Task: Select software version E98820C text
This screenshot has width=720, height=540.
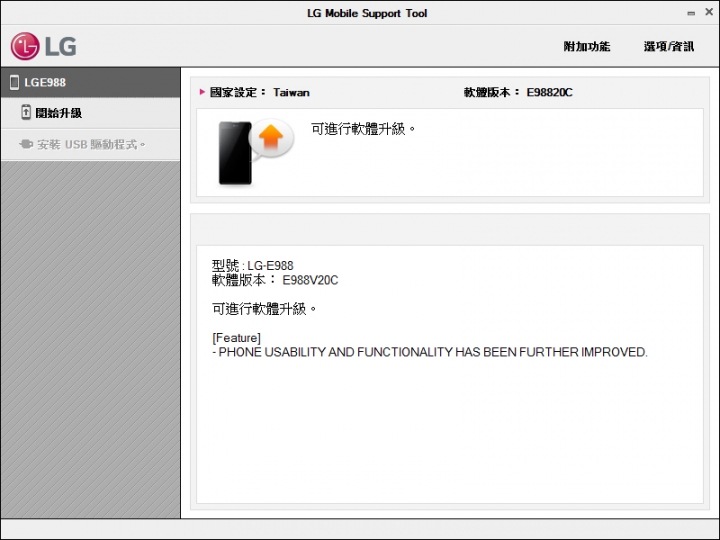Action: 549,92
